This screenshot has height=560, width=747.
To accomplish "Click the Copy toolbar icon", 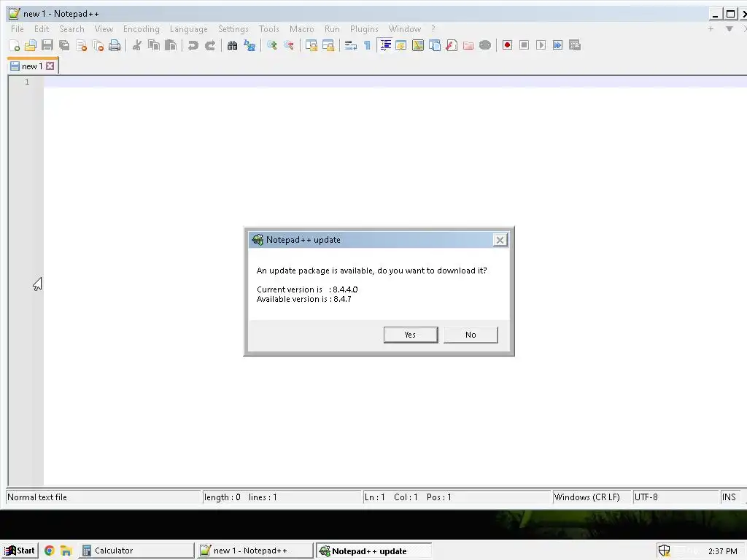I will pyautogui.click(x=153, y=45).
